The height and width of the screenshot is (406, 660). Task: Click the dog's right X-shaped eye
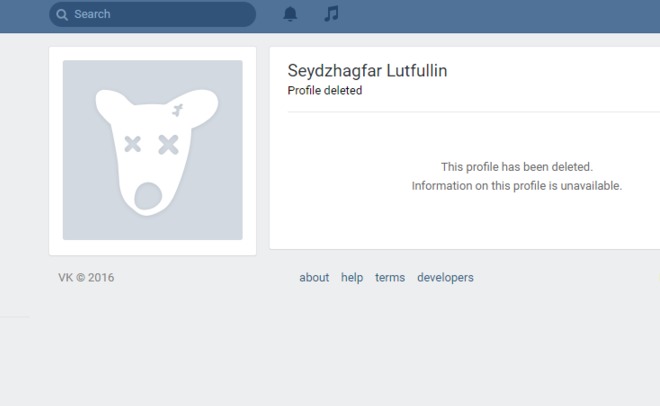coord(168,144)
